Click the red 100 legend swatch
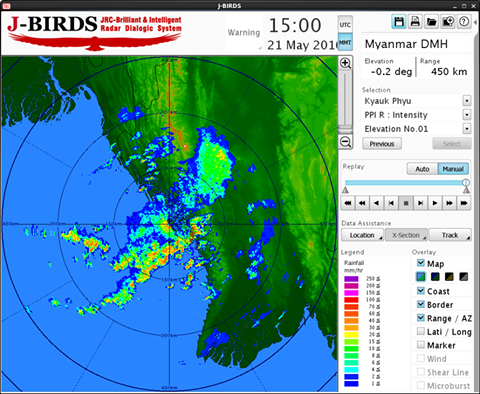The height and width of the screenshot is (394, 480). pyautogui.click(x=351, y=300)
